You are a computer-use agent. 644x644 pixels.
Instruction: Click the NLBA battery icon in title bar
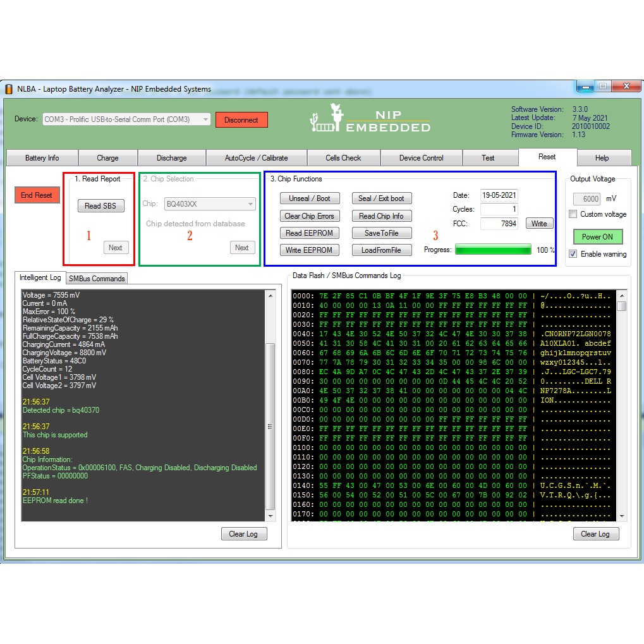(x=9, y=89)
